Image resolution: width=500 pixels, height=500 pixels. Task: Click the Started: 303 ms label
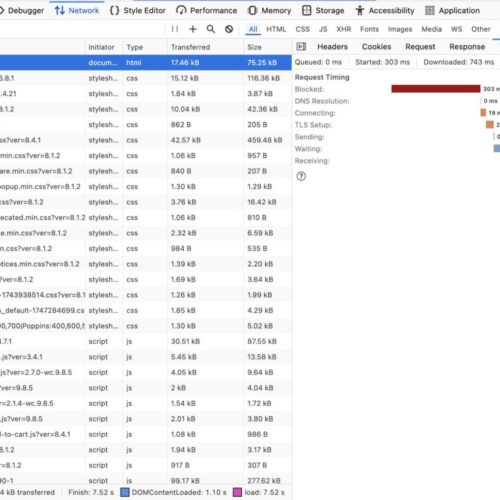(382, 62)
